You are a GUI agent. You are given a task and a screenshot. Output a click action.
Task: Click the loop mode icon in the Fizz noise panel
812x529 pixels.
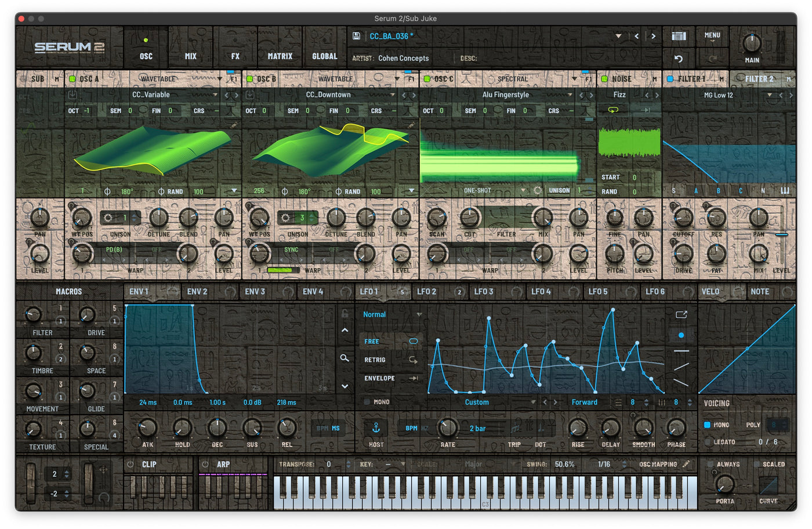613,110
